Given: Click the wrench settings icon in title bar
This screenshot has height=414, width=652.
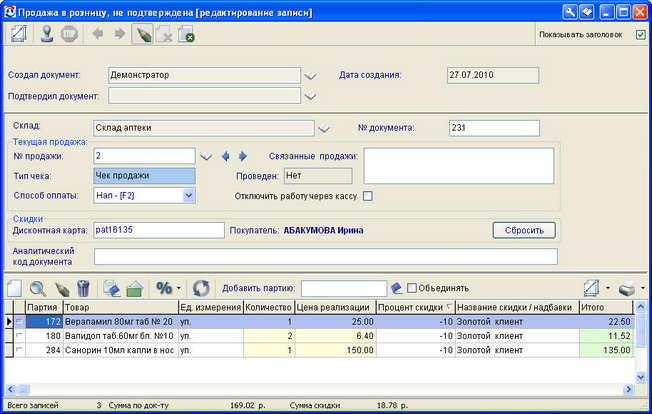Looking at the screenshot, I should pos(570,12).
